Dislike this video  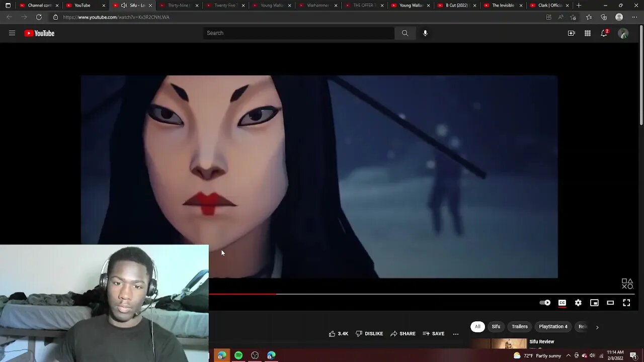[369, 334]
